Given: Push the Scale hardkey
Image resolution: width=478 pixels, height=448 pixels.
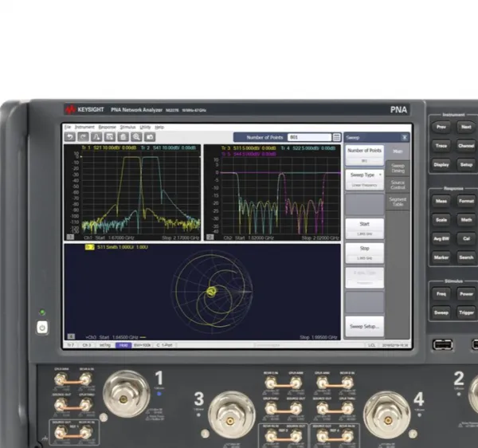Looking at the screenshot, I should (x=441, y=220).
